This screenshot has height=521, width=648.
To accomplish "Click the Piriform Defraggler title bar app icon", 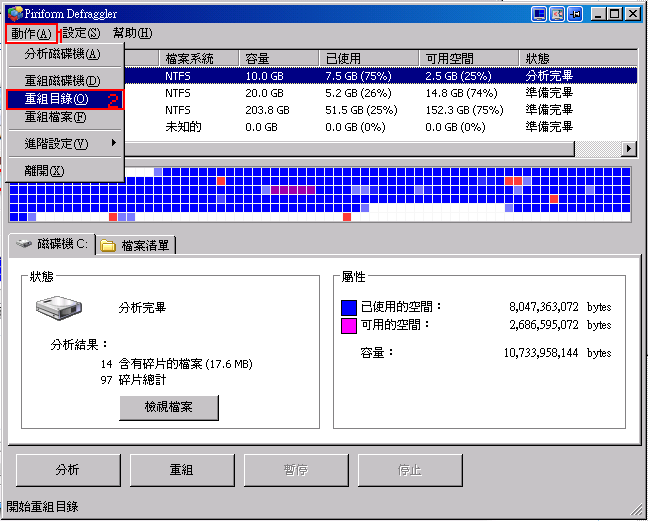I will [15, 14].
